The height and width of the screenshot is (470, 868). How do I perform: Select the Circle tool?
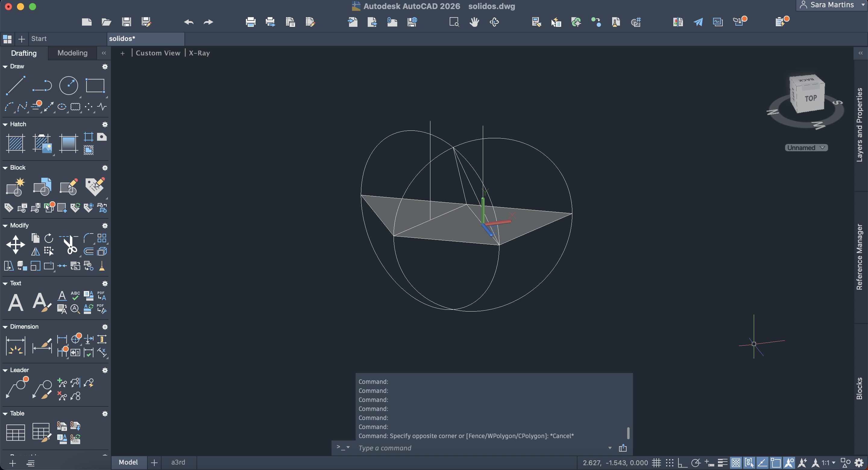coord(68,85)
